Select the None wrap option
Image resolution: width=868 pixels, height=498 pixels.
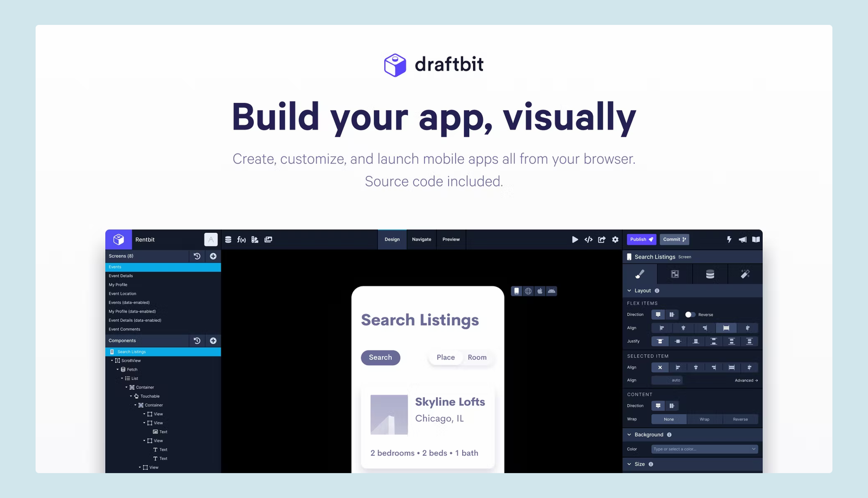click(669, 419)
